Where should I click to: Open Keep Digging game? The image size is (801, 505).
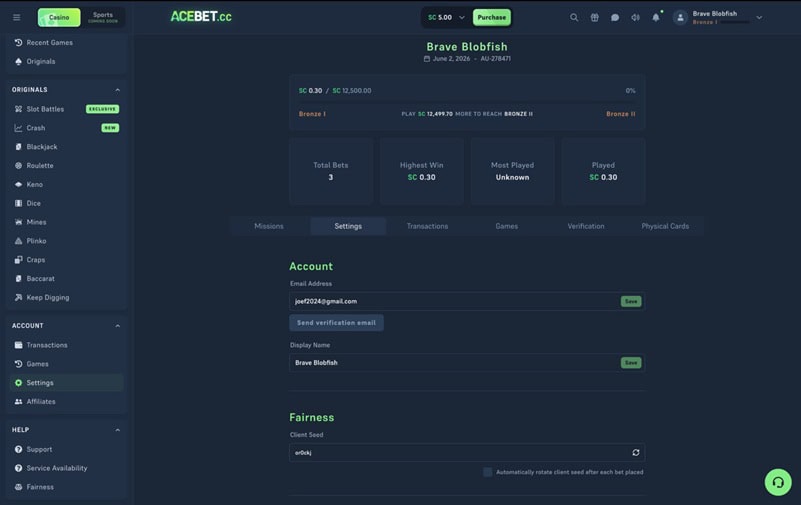click(66, 298)
